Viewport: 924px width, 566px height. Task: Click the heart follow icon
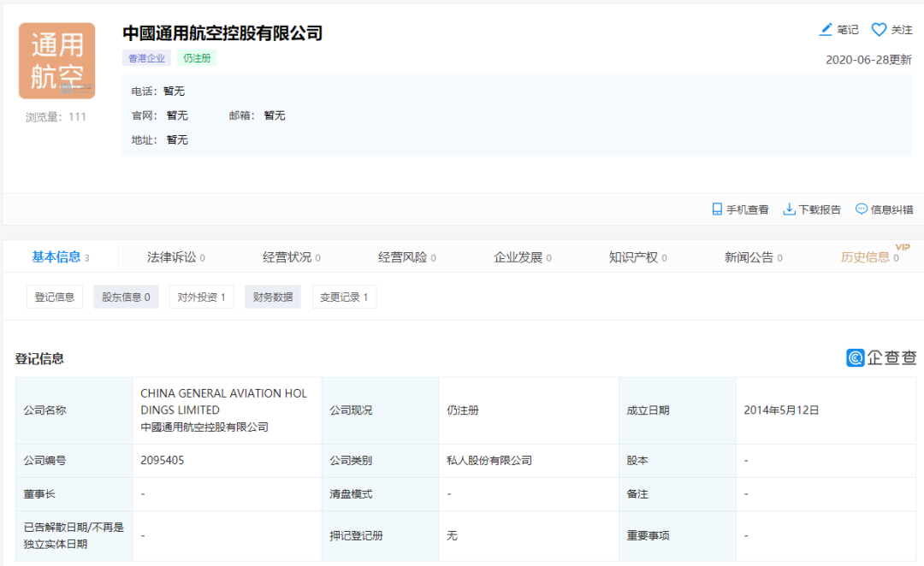[x=879, y=29]
